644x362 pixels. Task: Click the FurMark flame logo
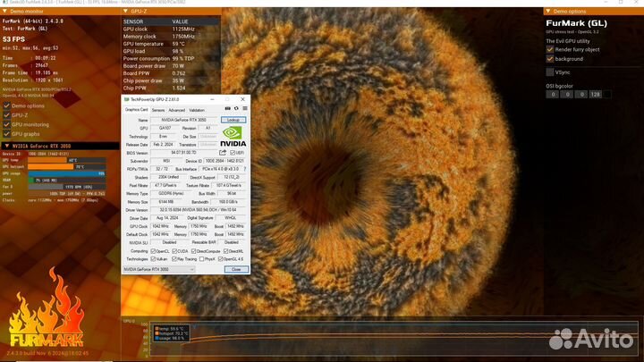click(47, 307)
